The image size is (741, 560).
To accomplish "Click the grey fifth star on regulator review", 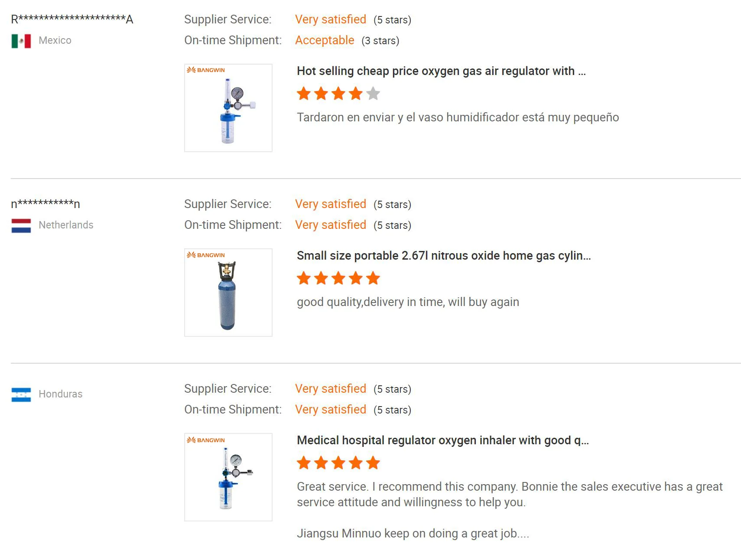I will (x=373, y=94).
